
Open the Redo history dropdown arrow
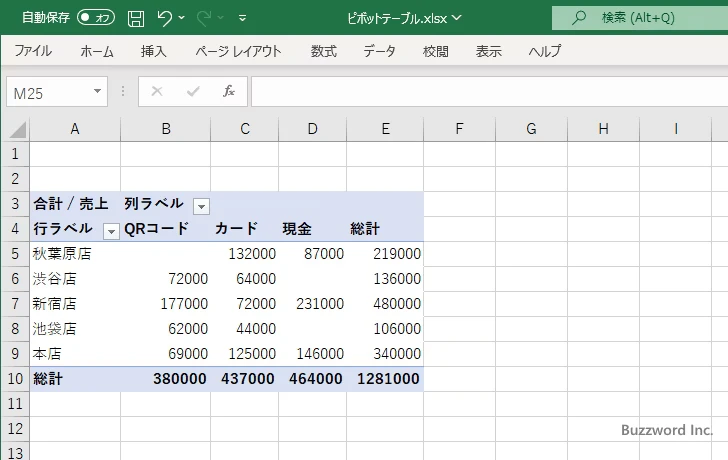(x=221, y=18)
